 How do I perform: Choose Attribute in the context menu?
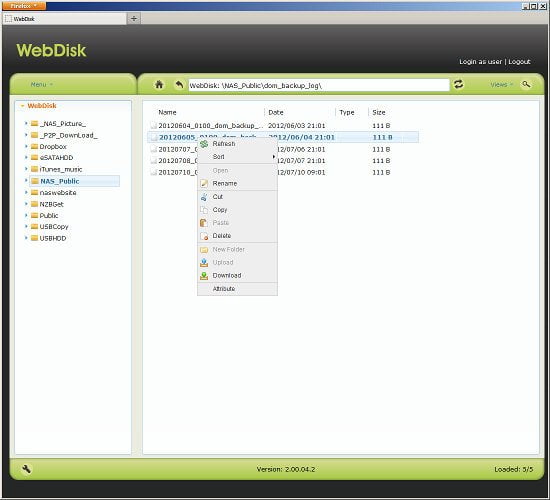coord(237,289)
